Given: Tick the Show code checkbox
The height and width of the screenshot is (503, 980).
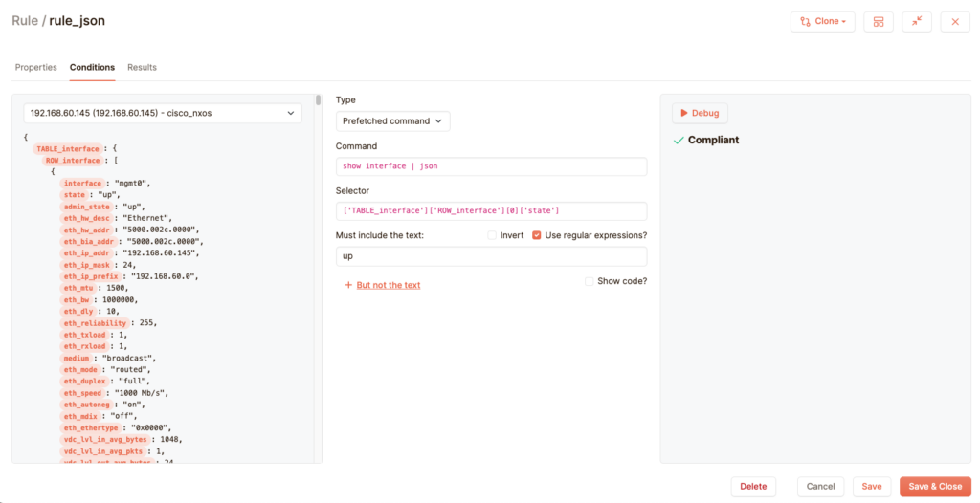Looking at the screenshot, I should click(590, 281).
